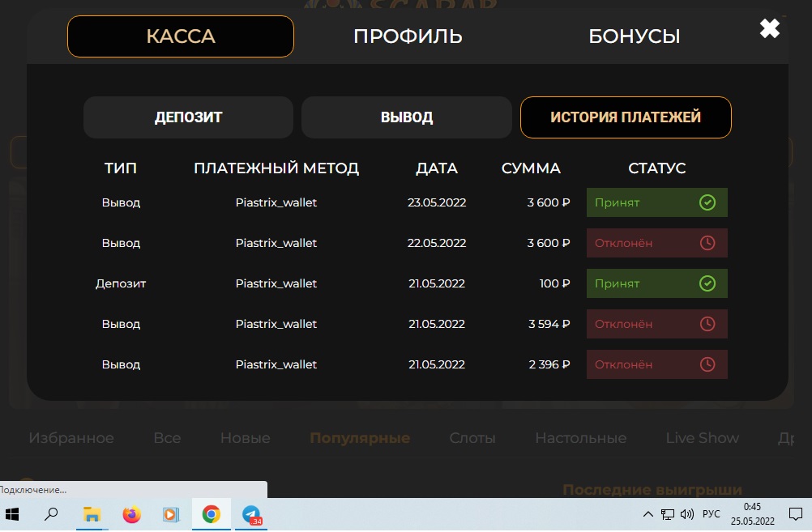Open Windows taskbar search
Image resolution: width=812 pixels, height=532 pixels.
[51, 514]
